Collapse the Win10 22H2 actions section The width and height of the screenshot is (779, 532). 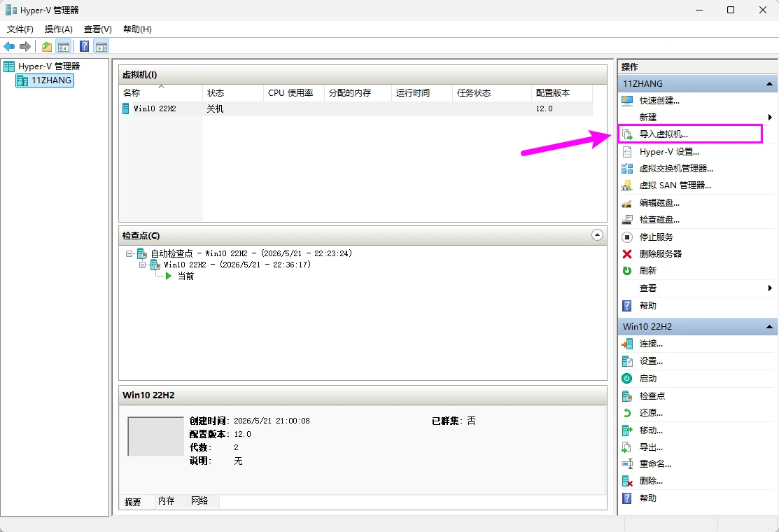[769, 327]
